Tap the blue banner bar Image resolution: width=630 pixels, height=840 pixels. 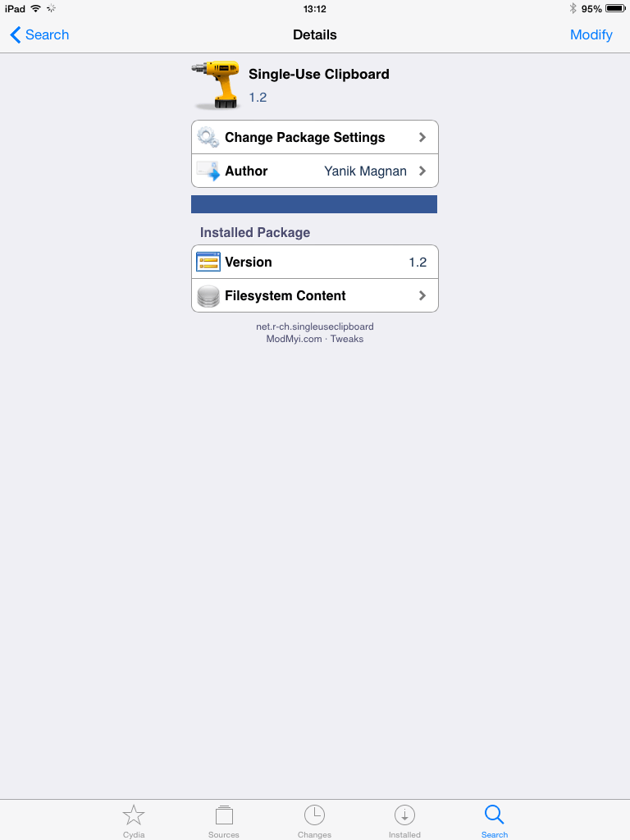click(x=314, y=204)
